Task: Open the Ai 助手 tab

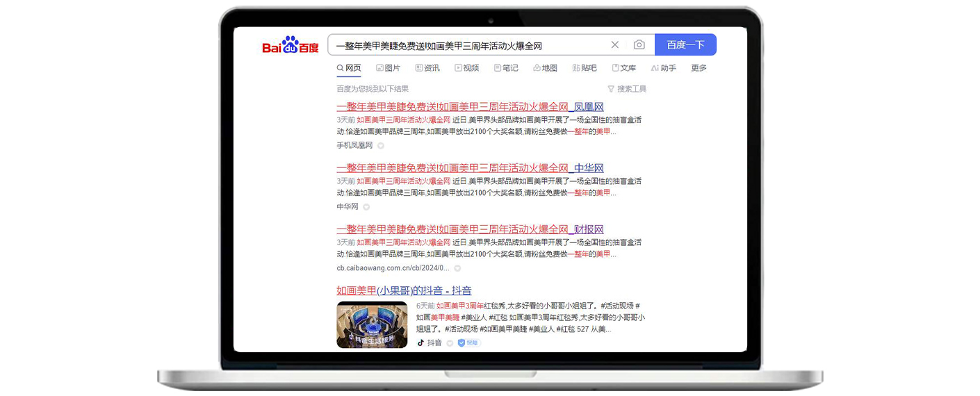Action: (664, 68)
